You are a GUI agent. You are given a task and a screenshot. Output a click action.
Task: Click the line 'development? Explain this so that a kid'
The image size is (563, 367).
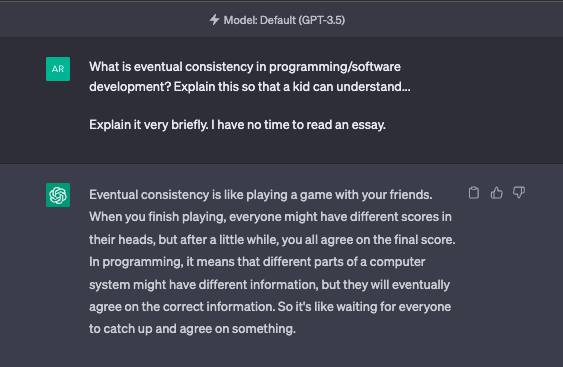250,87
